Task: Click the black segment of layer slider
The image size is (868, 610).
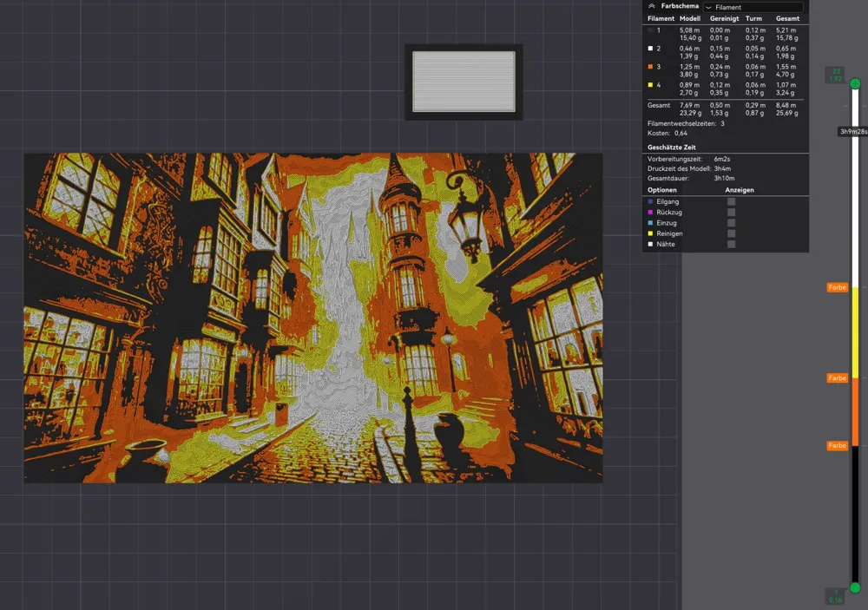Action: pyautogui.click(x=855, y=514)
